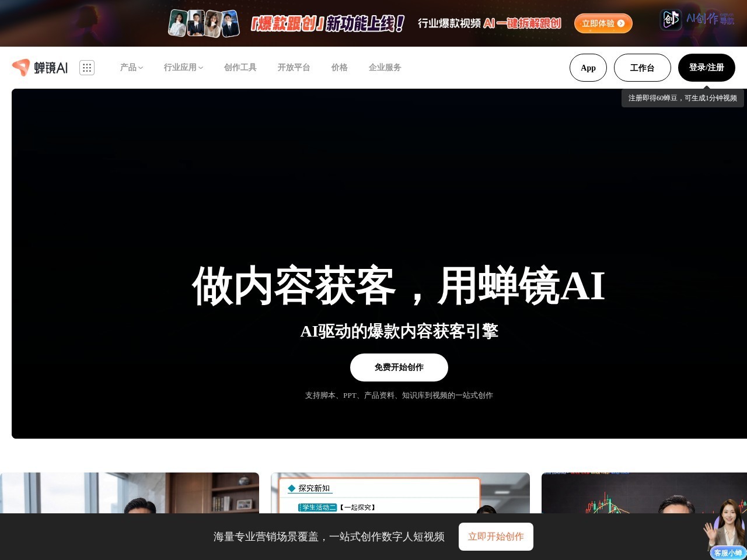747x560 pixels.
Task: Expand the 产品 dropdown menu
Action: tap(131, 68)
